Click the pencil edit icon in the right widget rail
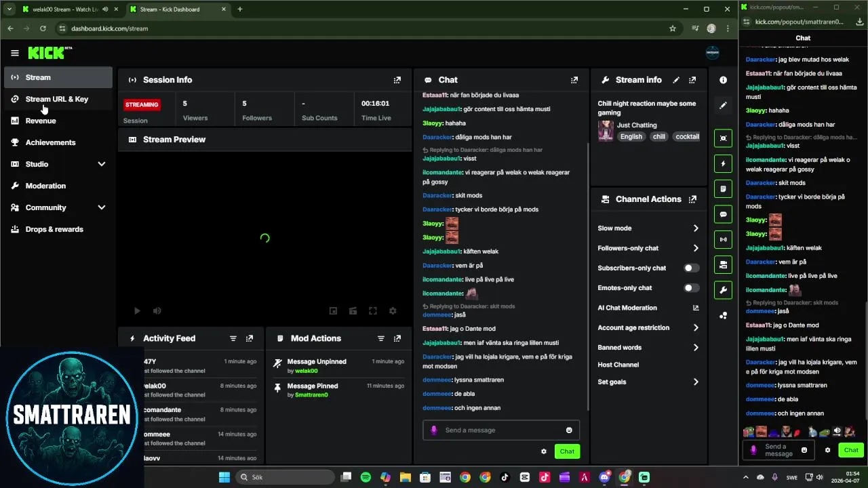Screen dimensions: 868x488 (x=724, y=105)
